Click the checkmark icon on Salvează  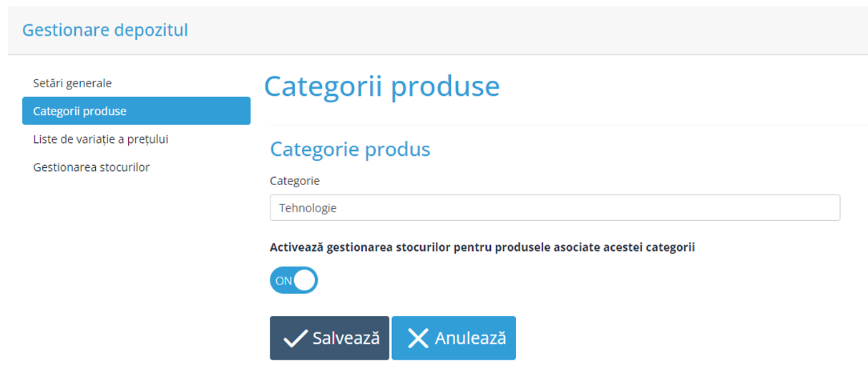[x=295, y=338]
